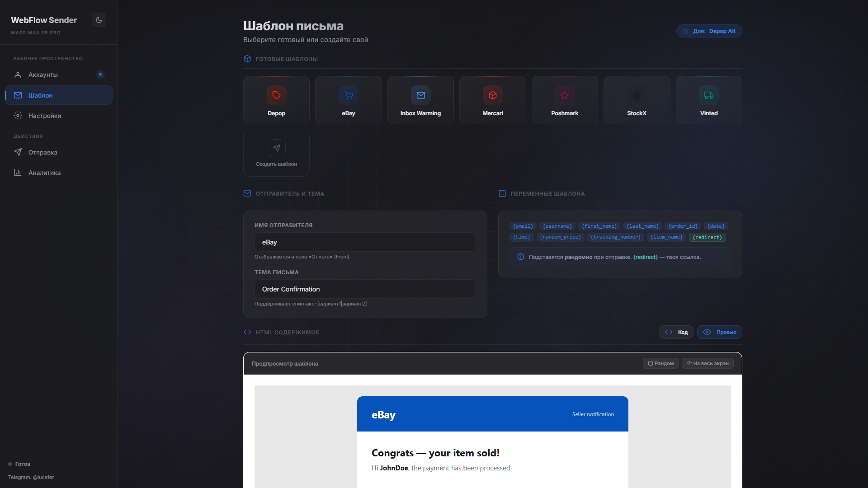Click На весь экран eye button
The image size is (868, 488).
coord(708,363)
